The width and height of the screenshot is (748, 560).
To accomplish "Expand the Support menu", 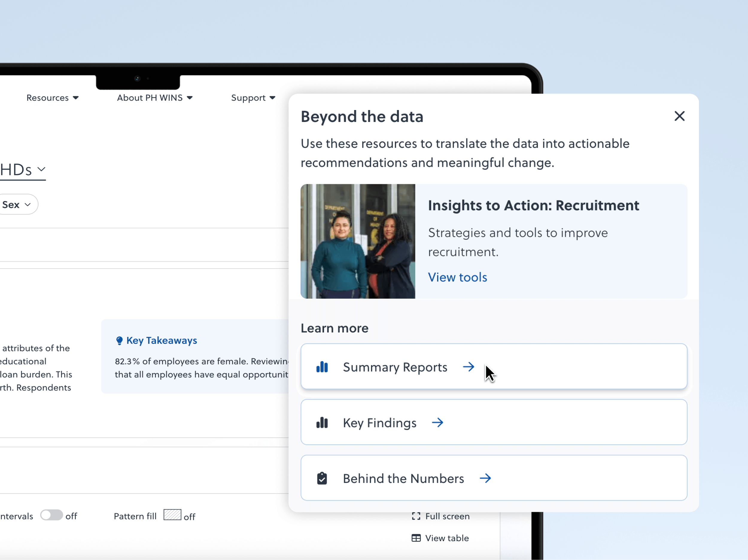I will (x=253, y=98).
